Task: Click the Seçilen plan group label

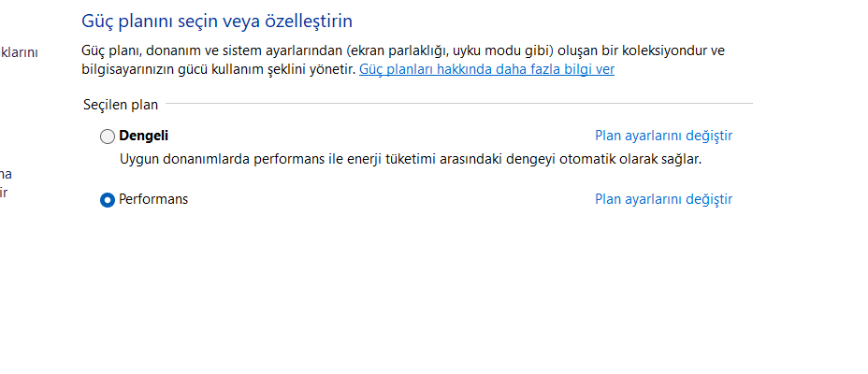Action: [121, 104]
